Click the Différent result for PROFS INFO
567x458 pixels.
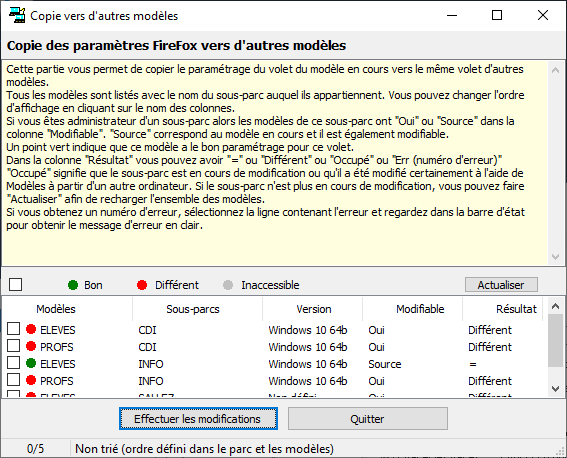pyautogui.click(x=490, y=381)
